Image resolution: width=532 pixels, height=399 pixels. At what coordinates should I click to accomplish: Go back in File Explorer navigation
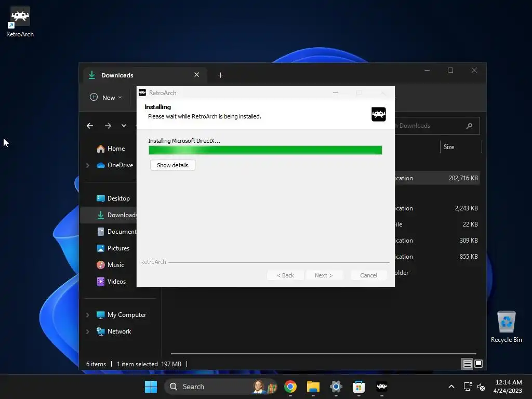click(90, 126)
